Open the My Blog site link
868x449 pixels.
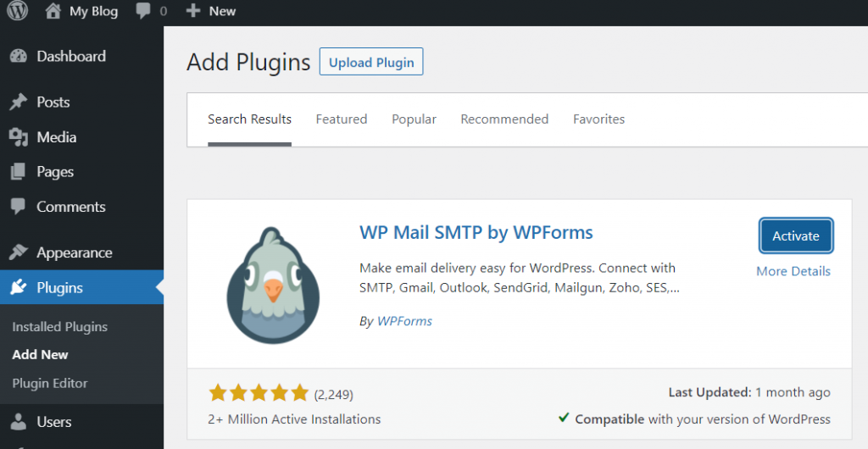93,12
